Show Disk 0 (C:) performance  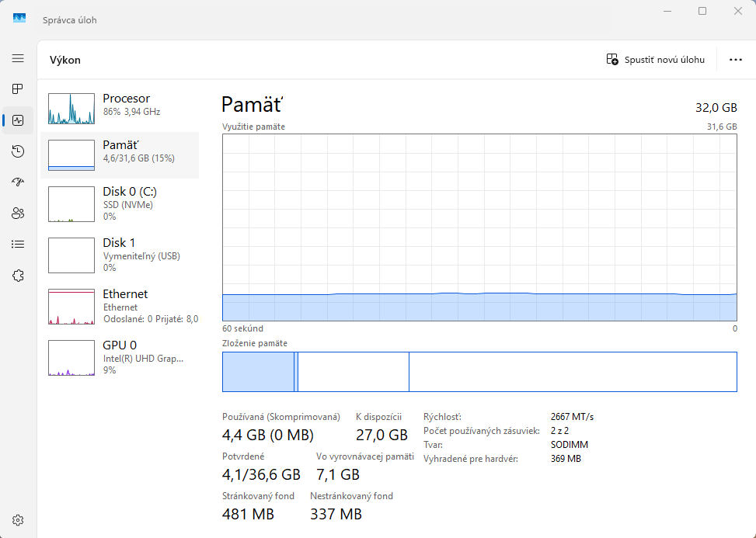tap(120, 203)
